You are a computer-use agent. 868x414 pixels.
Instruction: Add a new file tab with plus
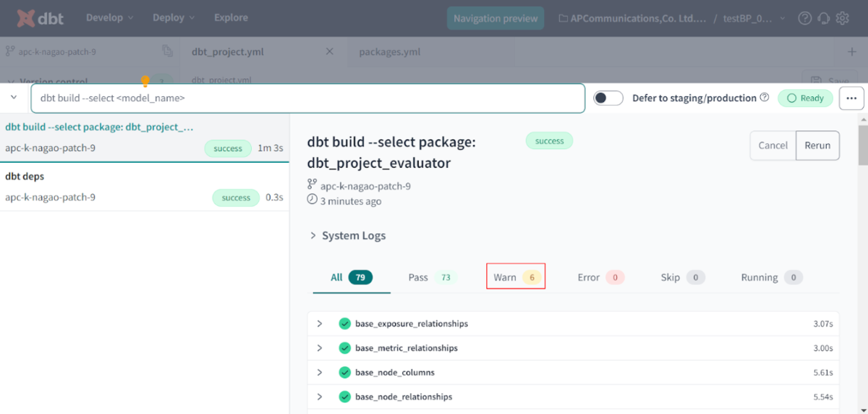pyautogui.click(x=851, y=51)
